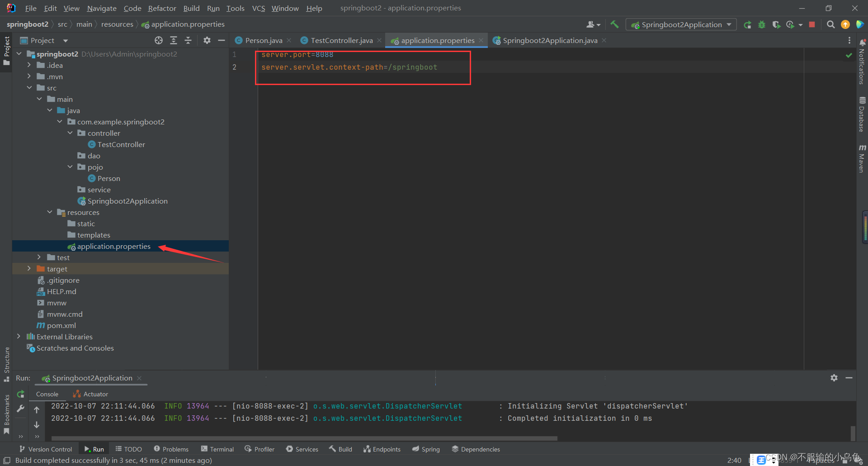The width and height of the screenshot is (868, 466).
Task: Hide the Run tool window
Action: pos(849,378)
